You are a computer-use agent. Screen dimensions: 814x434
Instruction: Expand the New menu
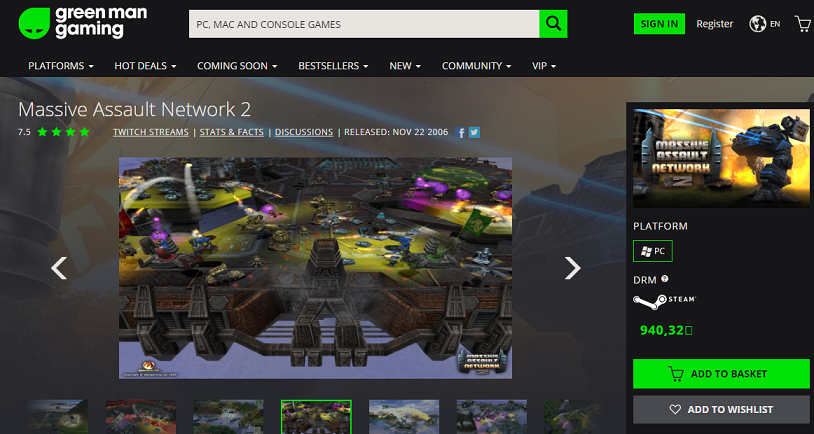point(405,66)
